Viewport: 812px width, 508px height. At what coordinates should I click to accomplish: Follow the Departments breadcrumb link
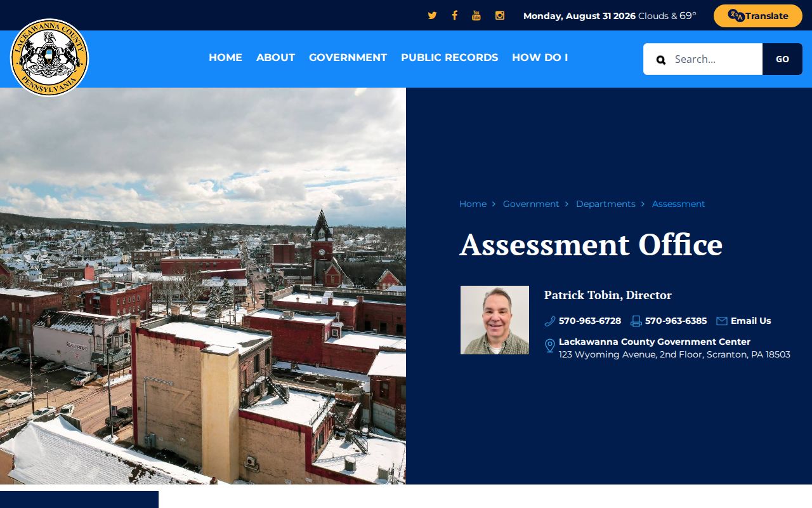click(605, 204)
